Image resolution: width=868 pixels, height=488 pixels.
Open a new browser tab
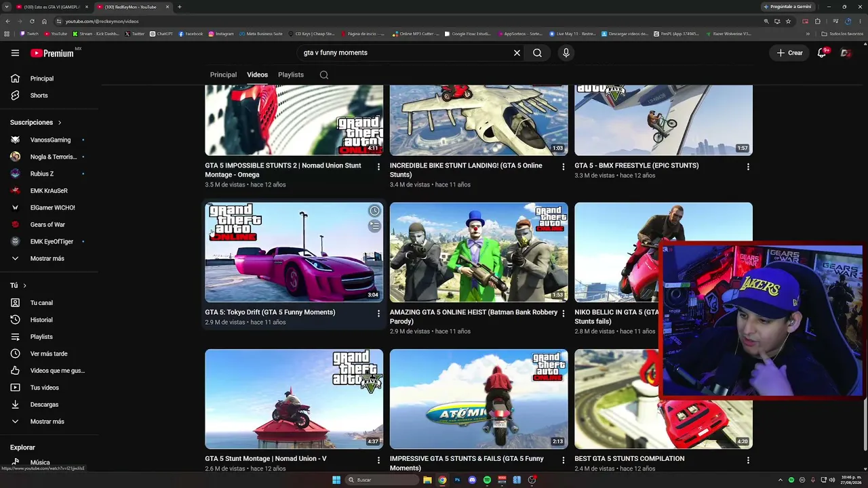pyautogui.click(x=180, y=7)
